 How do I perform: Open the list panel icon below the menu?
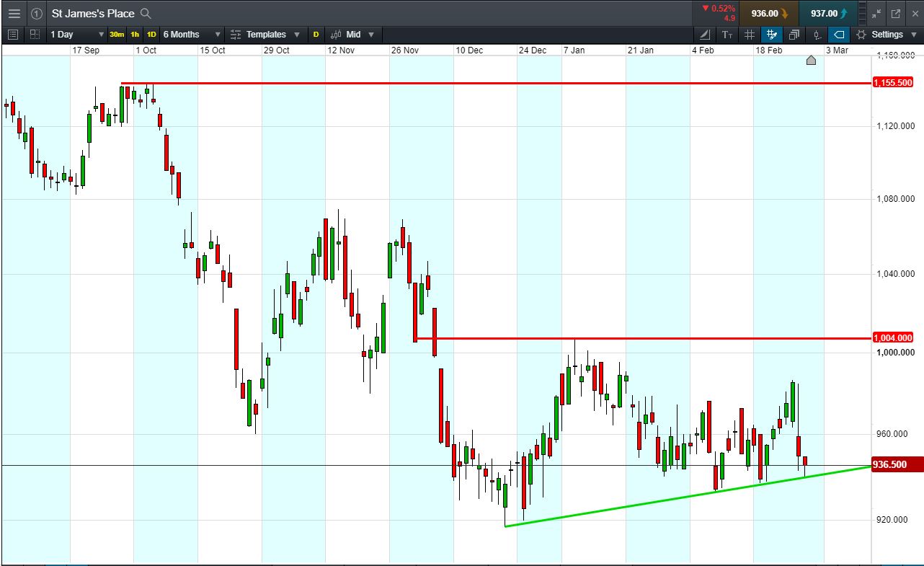coord(12,34)
